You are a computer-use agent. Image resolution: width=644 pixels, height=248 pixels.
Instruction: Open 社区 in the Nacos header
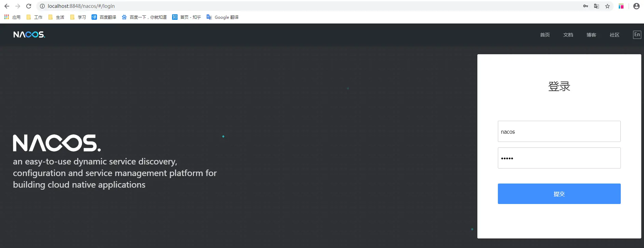(x=615, y=35)
